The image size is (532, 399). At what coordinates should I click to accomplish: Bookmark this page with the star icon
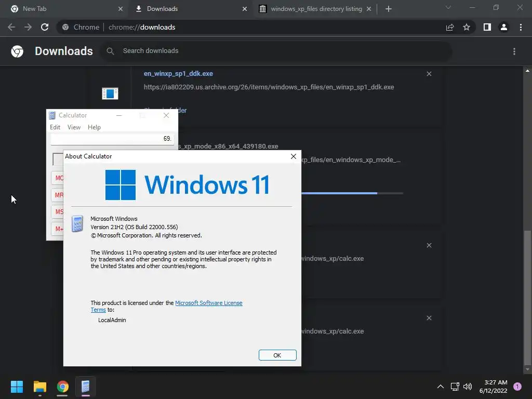467,27
